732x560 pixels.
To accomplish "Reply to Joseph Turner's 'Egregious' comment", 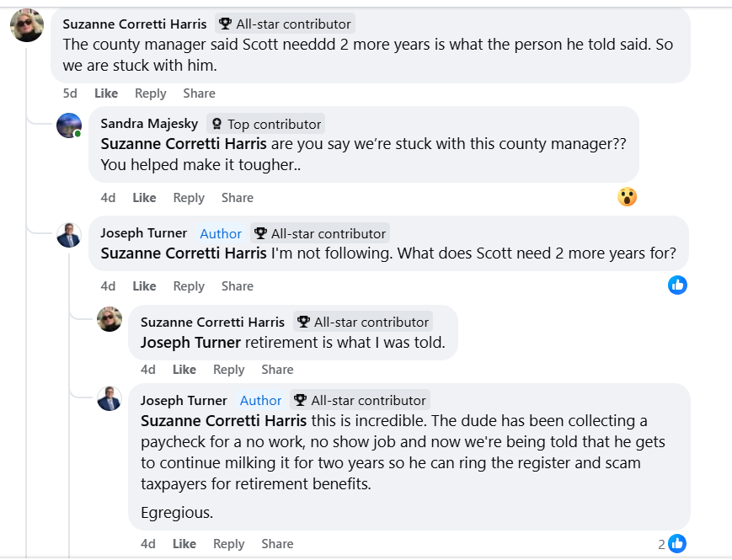I will (228, 544).
